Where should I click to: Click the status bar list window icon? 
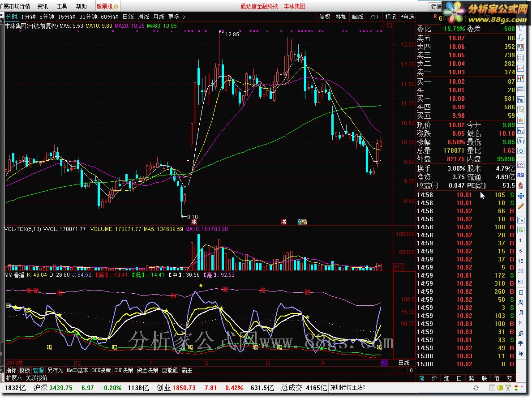click(492, 388)
